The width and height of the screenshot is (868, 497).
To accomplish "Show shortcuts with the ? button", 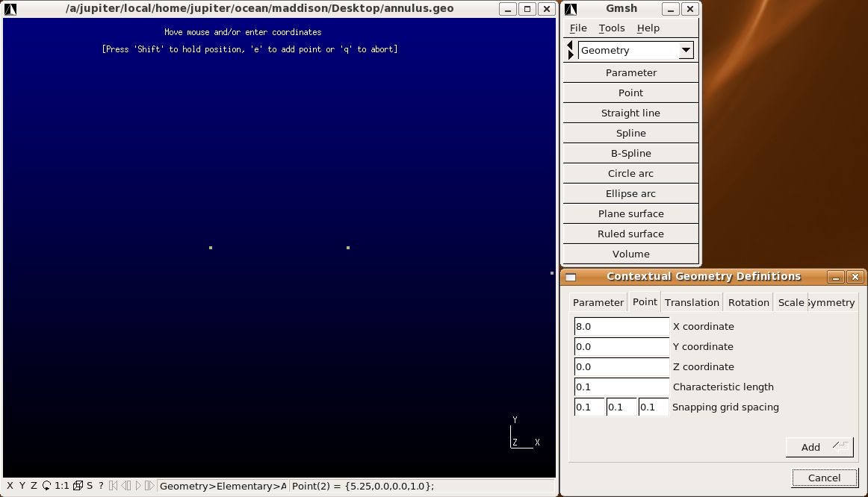I will [101, 486].
